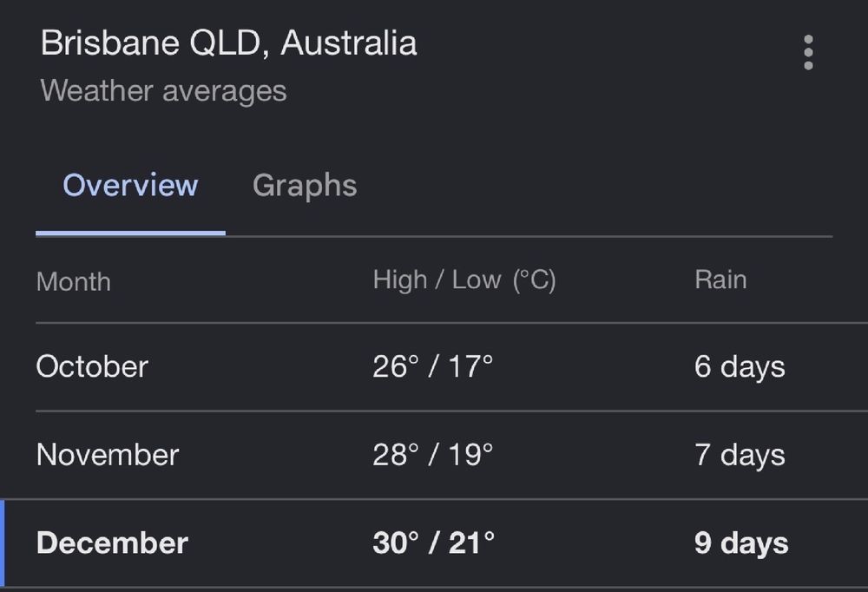Click the Brisbane QLD, Australia title
The height and width of the screenshot is (592, 868).
(228, 42)
